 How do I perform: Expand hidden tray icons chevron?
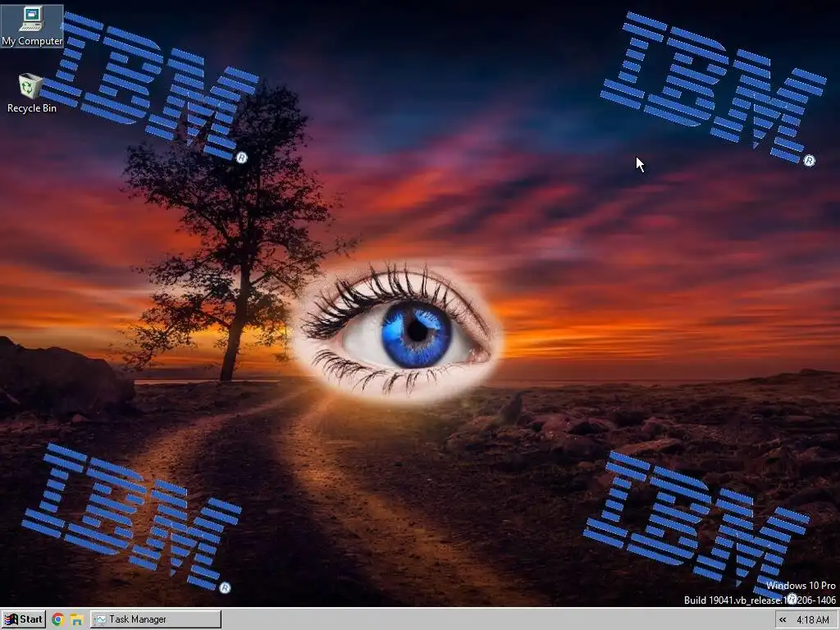(782, 620)
